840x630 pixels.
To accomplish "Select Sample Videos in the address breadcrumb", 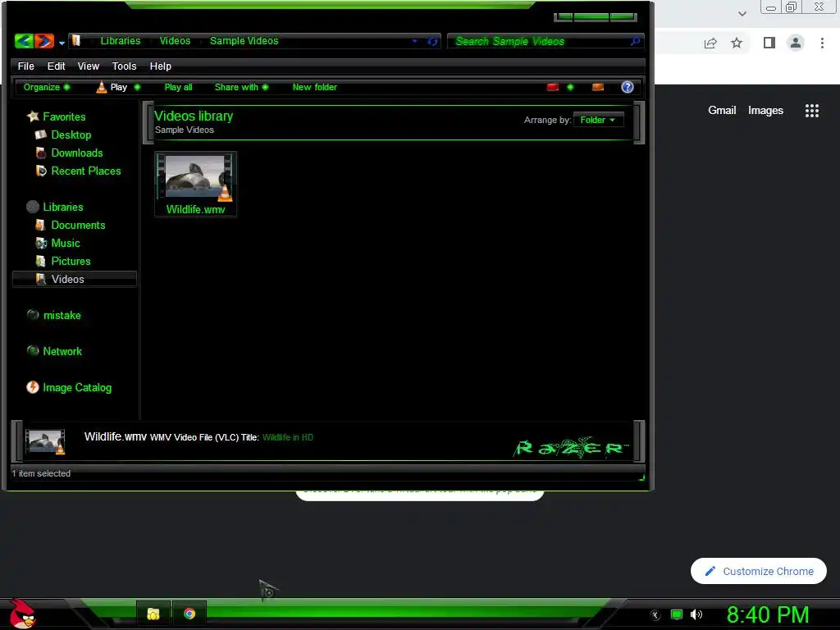I will click(x=244, y=41).
